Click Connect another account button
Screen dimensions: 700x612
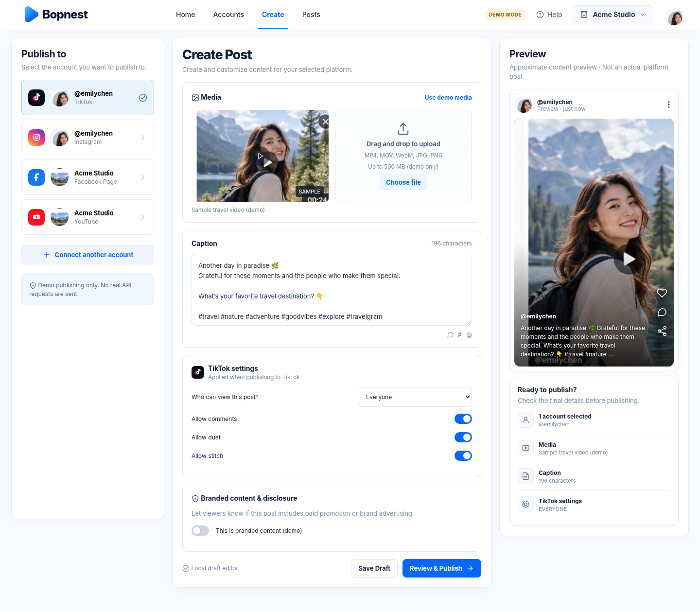(88, 255)
